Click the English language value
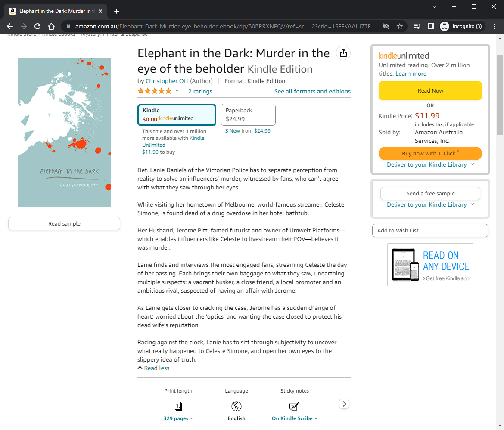Viewport: 504px width, 430px height. (x=236, y=418)
